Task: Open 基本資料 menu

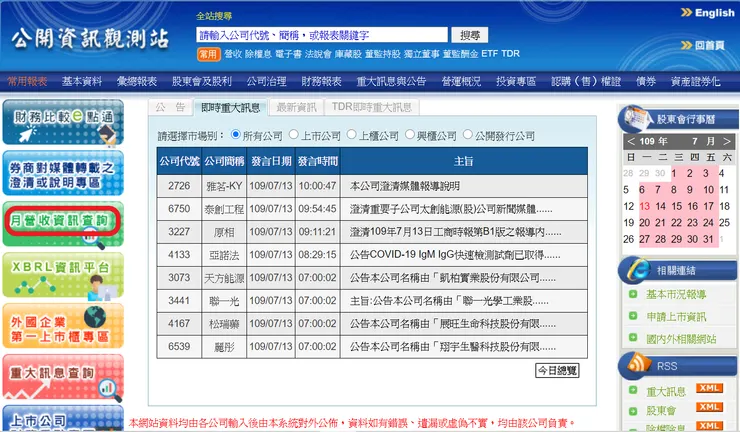Action: click(x=82, y=81)
